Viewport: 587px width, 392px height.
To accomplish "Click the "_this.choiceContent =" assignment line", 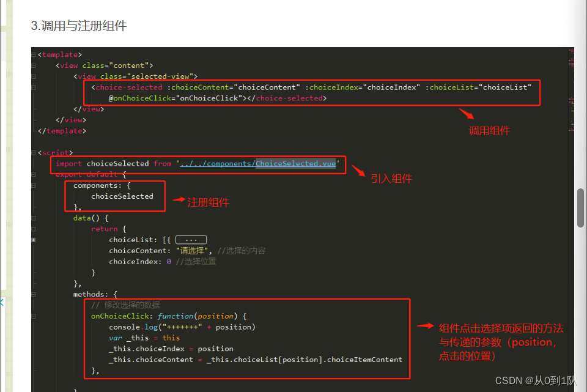I will 256,360.
